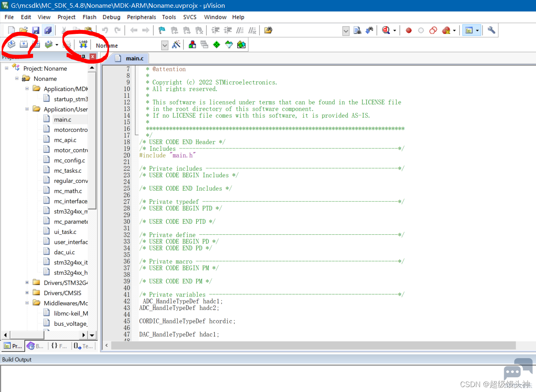
Task: Toggle Enable/Disable Breakpoint hollow circle icon
Action: point(421,30)
